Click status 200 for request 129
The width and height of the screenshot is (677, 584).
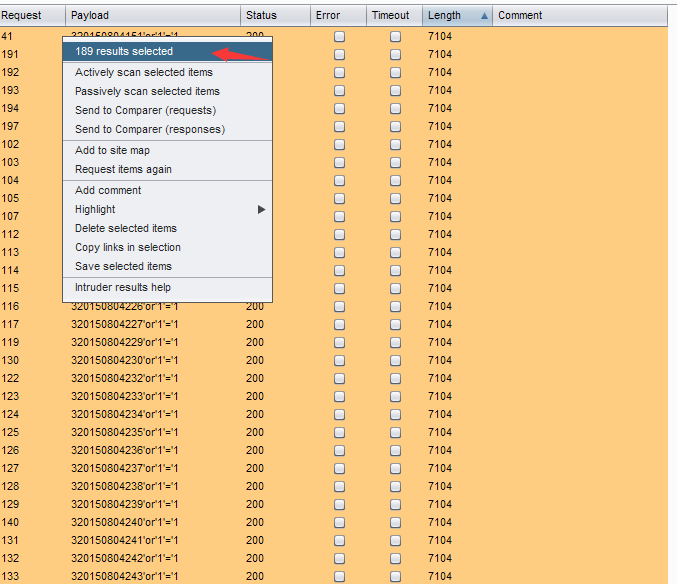[x=255, y=504]
